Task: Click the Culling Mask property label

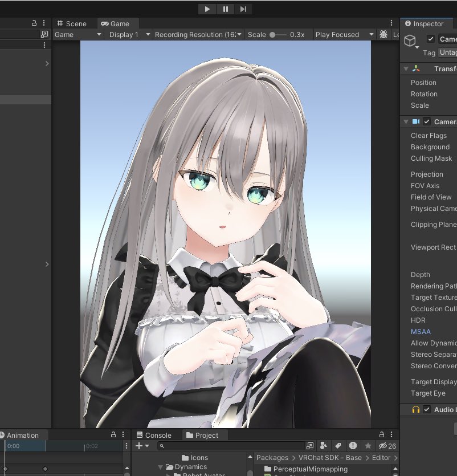Action: [x=431, y=158]
